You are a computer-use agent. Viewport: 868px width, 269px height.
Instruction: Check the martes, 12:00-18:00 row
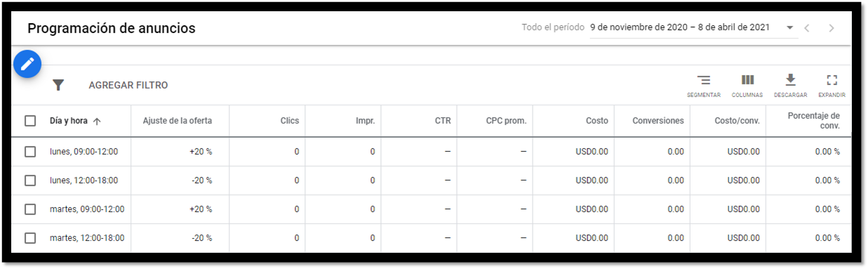30,238
